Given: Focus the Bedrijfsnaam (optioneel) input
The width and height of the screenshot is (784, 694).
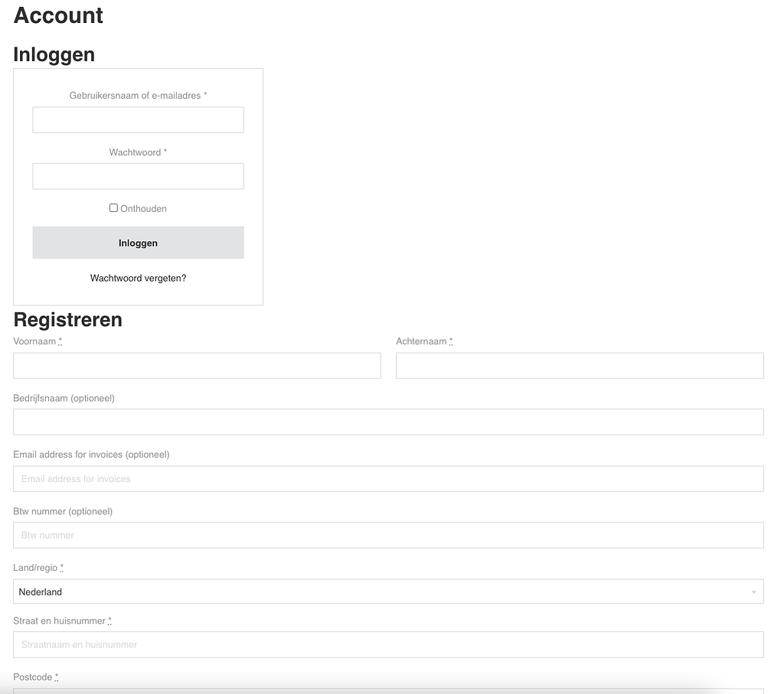Looking at the screenshot, I should [x=388, y=422].
